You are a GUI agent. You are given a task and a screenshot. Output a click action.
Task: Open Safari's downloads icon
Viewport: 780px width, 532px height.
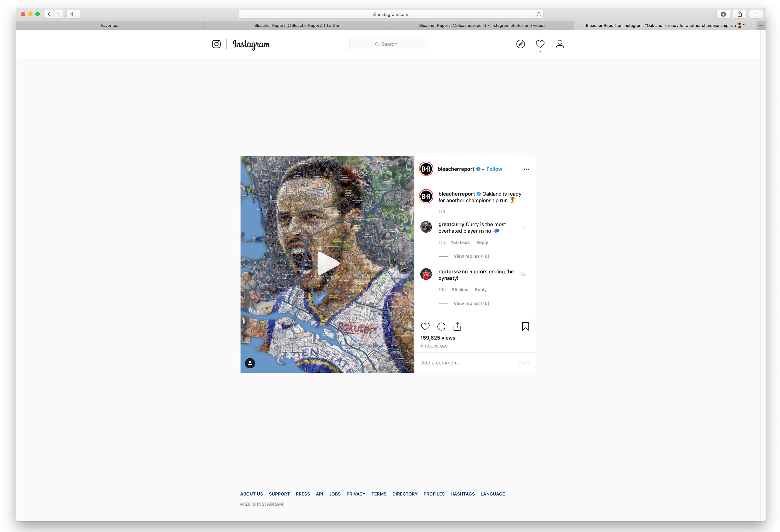coord(723,14)
